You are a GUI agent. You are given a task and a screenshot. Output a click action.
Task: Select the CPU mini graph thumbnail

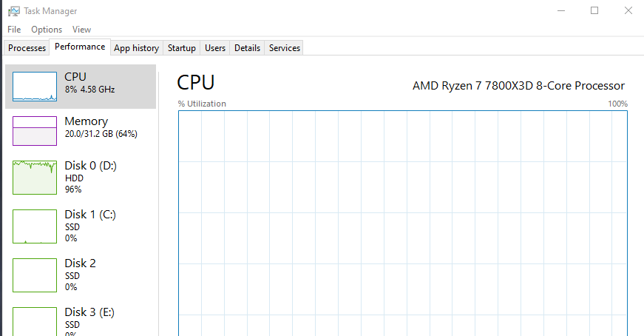click(x=35, y=87)
